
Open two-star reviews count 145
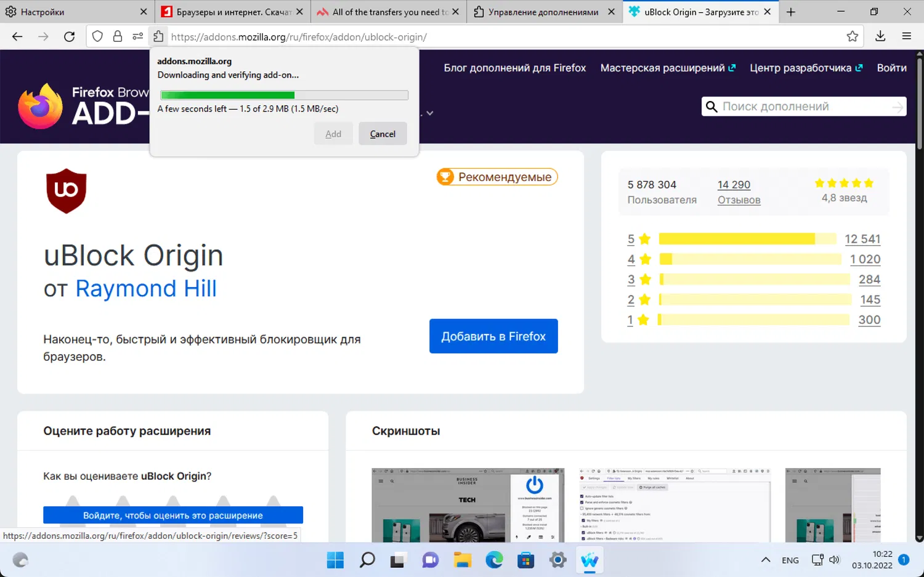[870, 300]
